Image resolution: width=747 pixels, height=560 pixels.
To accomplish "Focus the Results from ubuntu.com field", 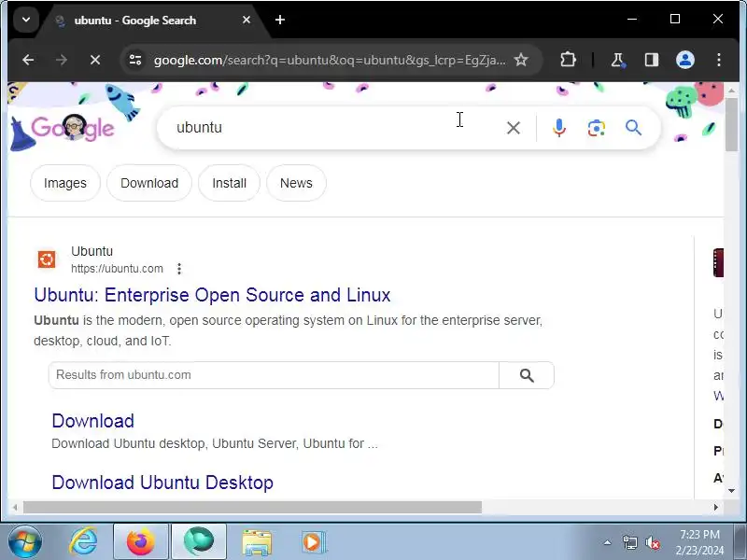I will [274, 375].
